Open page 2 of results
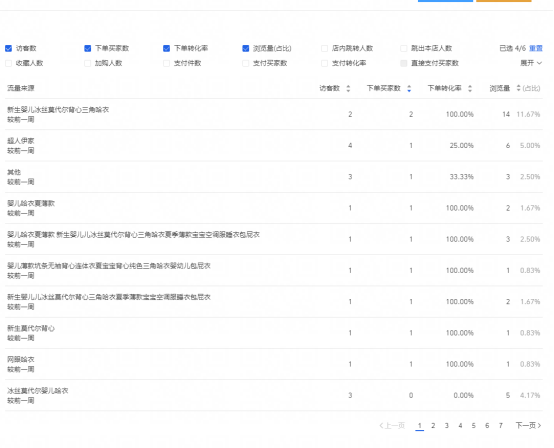Image resolution: width=554 pixels, height=448 pixels. [x=433, y=425]
